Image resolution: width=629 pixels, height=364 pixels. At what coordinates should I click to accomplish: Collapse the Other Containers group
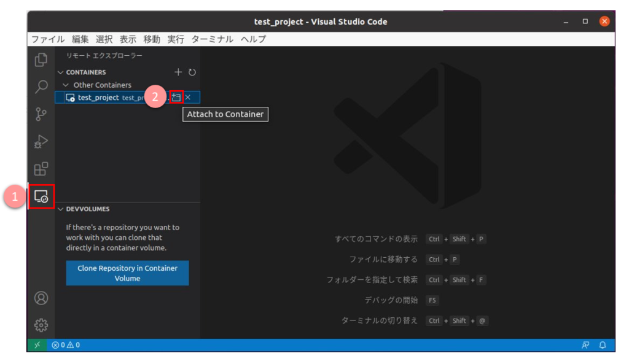(x=66, y=85)
